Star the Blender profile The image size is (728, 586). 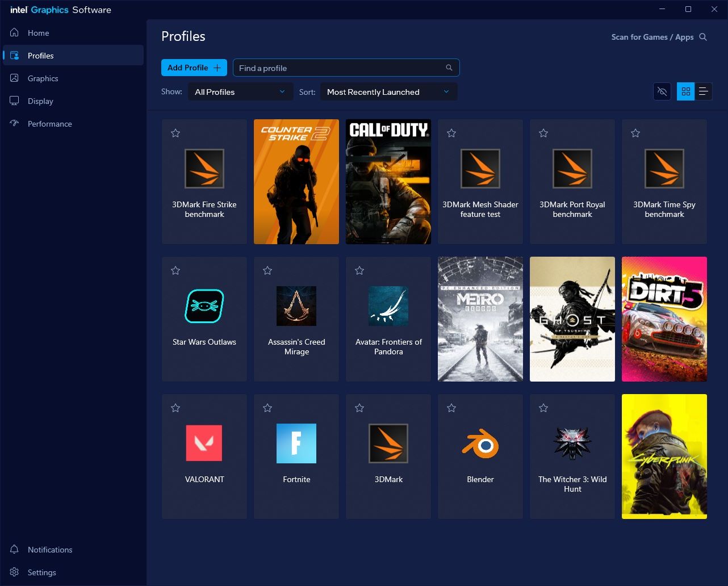coord(451,408)
